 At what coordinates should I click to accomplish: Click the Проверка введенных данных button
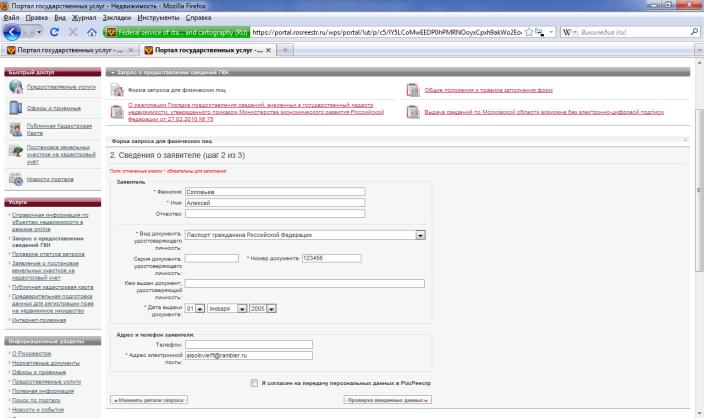click(387, 400)
